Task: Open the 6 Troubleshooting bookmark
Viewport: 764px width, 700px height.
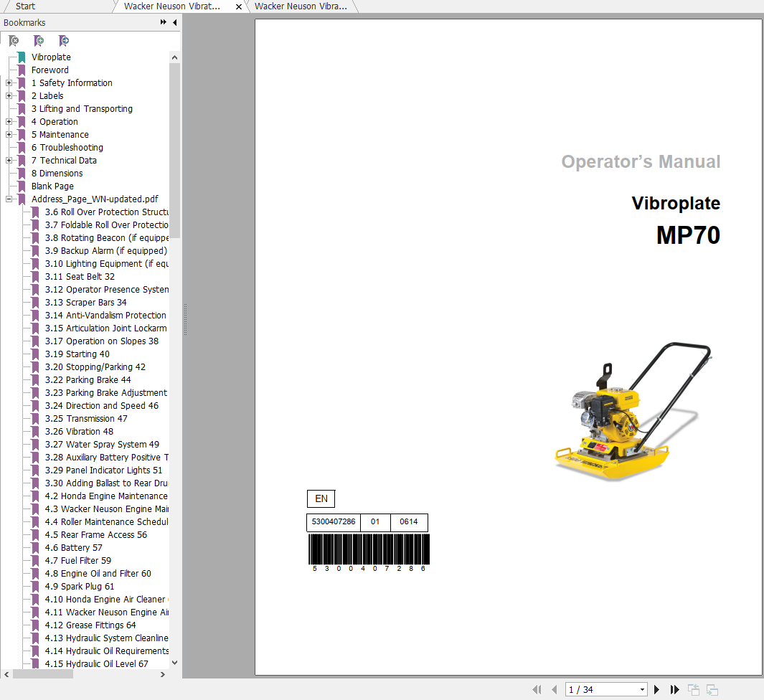Action: (x=67, y=148)
